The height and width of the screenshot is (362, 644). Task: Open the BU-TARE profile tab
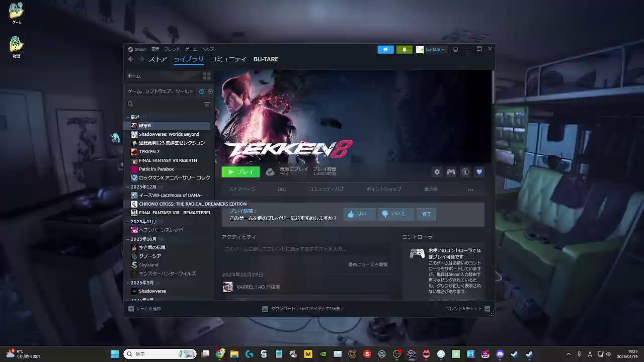coord(266,59)
